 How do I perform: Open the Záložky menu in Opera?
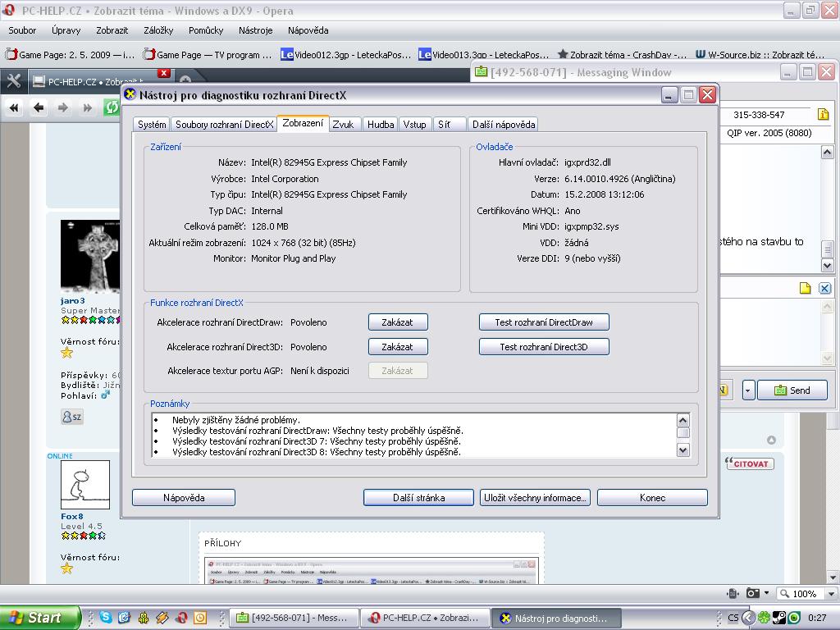[158, 30]
